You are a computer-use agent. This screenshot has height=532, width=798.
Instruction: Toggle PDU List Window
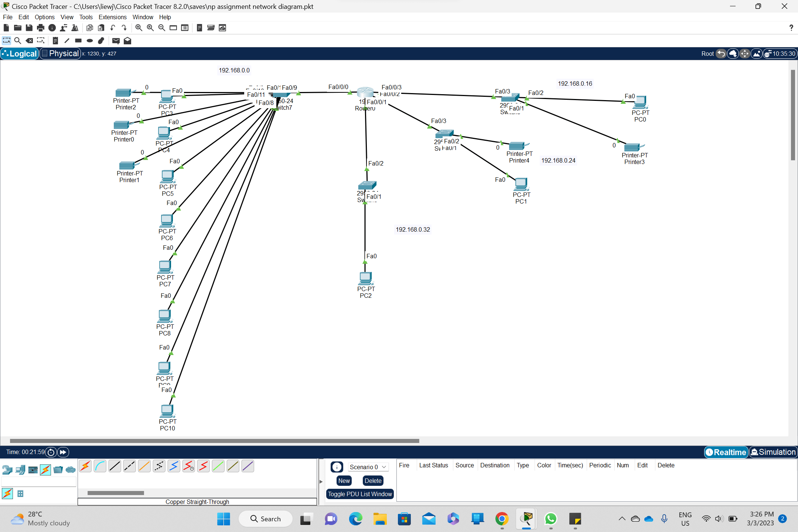click(x=359, y=494)
